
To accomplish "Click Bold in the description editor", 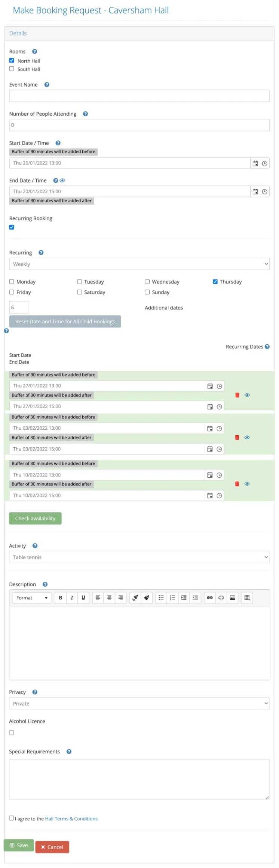I will point(61,598).
